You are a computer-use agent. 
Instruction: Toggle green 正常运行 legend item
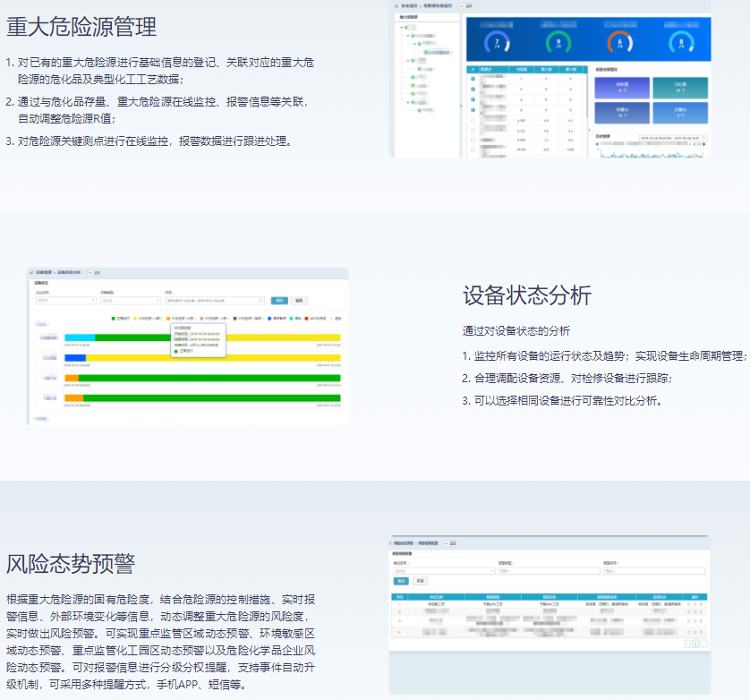(121, 318)
